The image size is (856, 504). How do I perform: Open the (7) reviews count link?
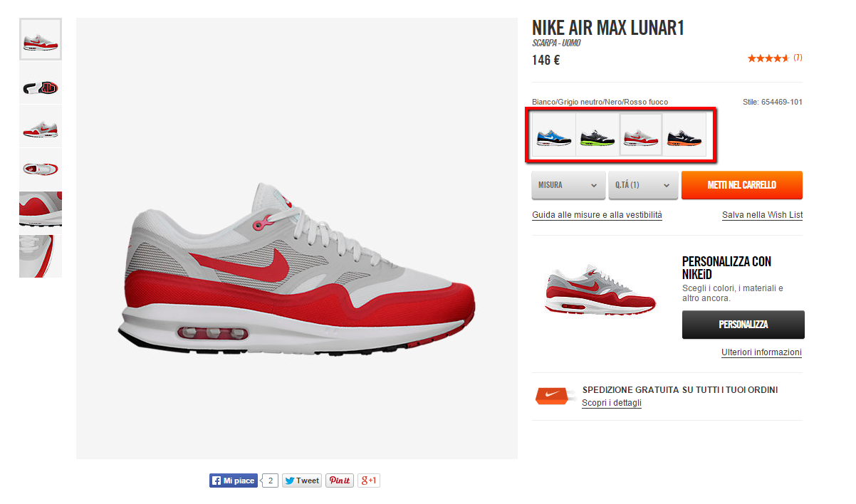click(798, 58)
